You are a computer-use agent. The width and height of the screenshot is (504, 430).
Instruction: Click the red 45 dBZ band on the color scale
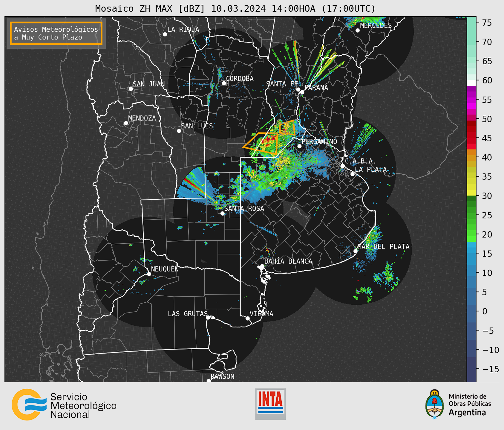coord(471,138)
